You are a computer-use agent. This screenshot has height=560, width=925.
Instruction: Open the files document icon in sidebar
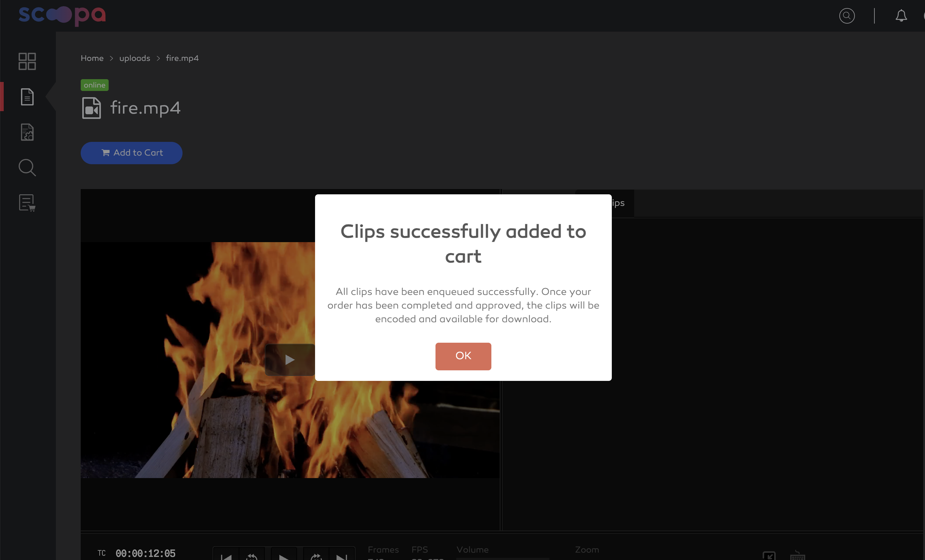[27, 97]
